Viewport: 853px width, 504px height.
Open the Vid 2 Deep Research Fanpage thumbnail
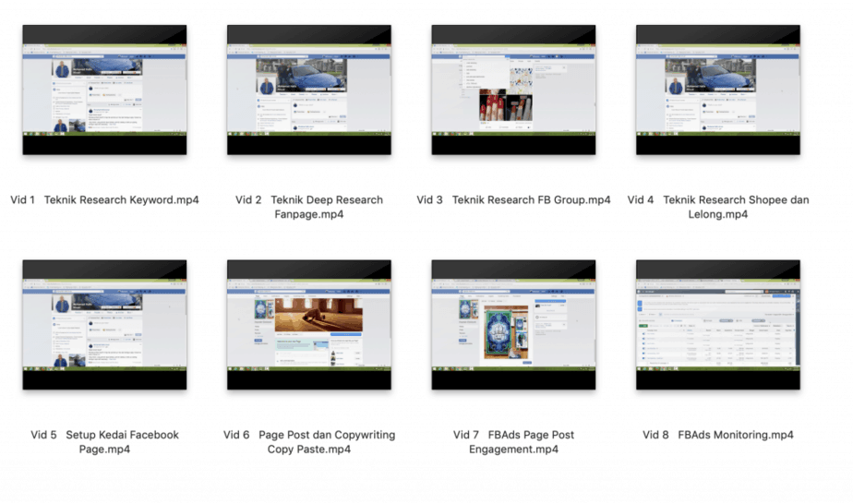coord(308,90)
